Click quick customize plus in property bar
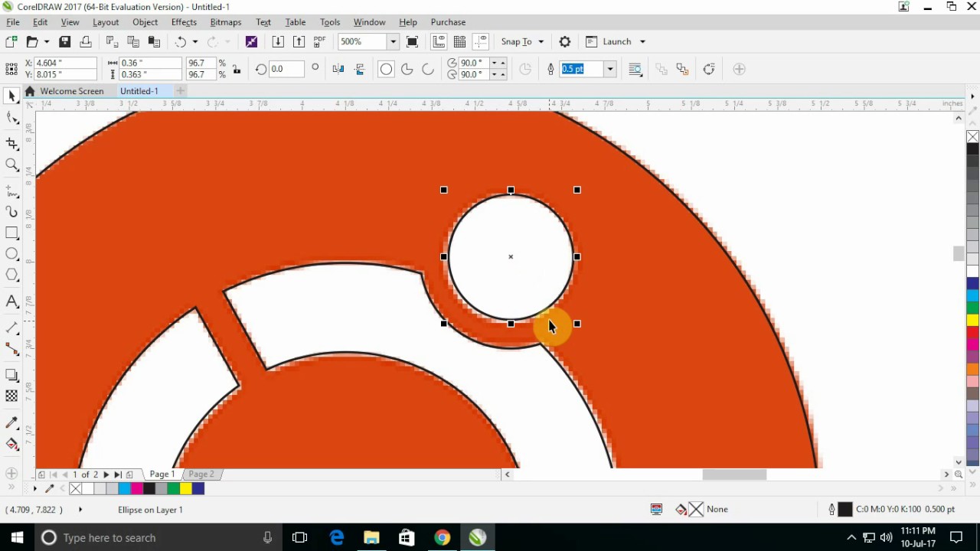Viewport: 980px width, 551px height. 739,69
